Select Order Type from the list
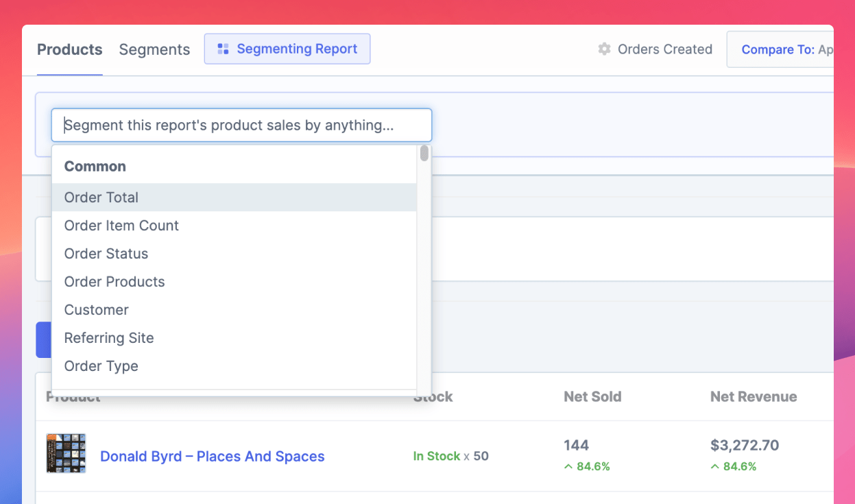The width and height of the screenshot is (855, 504). [x=101, y=365]
